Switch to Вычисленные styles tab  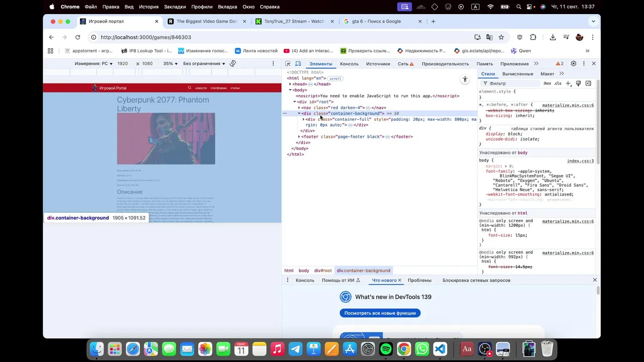coord(518,74)
